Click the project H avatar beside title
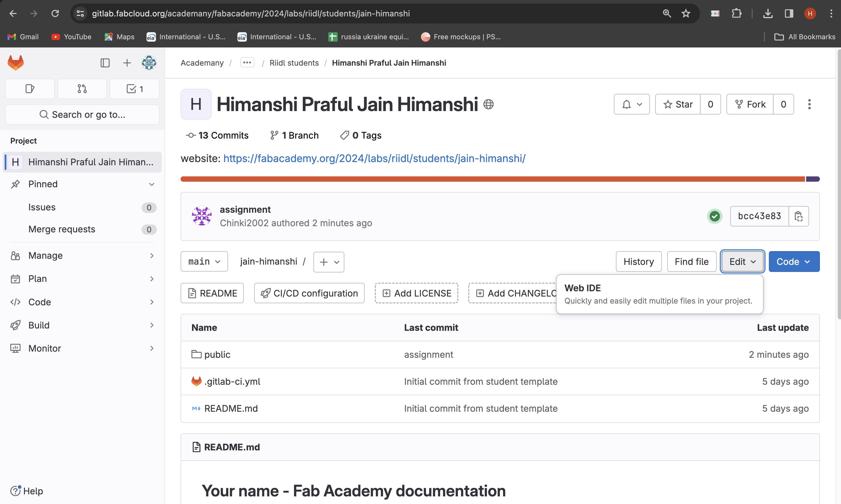Viewport: 841px width, 504px height. click(196, 104)
